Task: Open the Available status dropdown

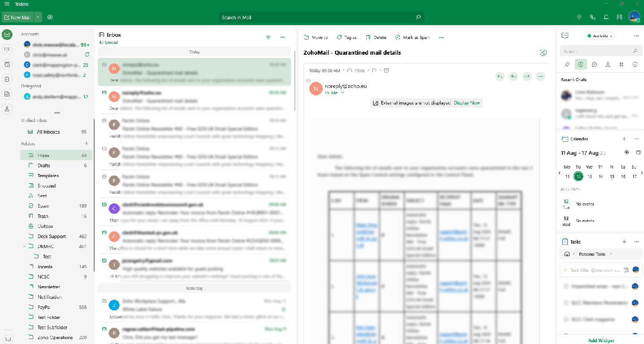Action: [x=599, y=36]
